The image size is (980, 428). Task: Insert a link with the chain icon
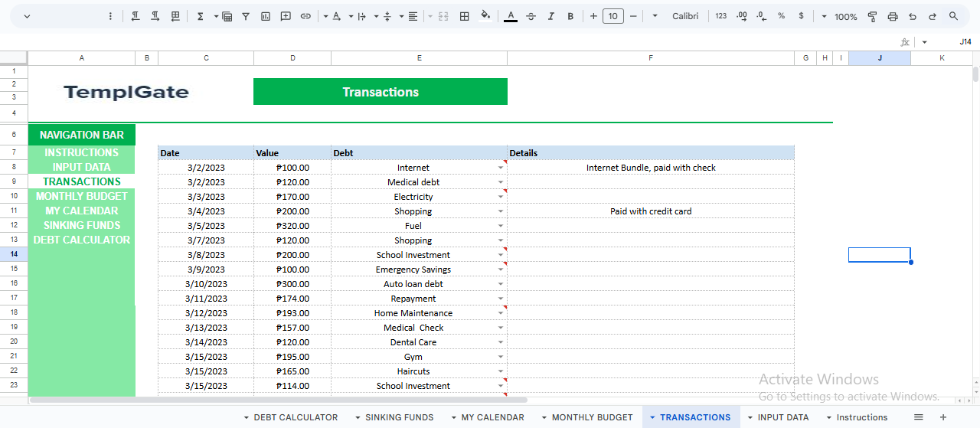305,16
